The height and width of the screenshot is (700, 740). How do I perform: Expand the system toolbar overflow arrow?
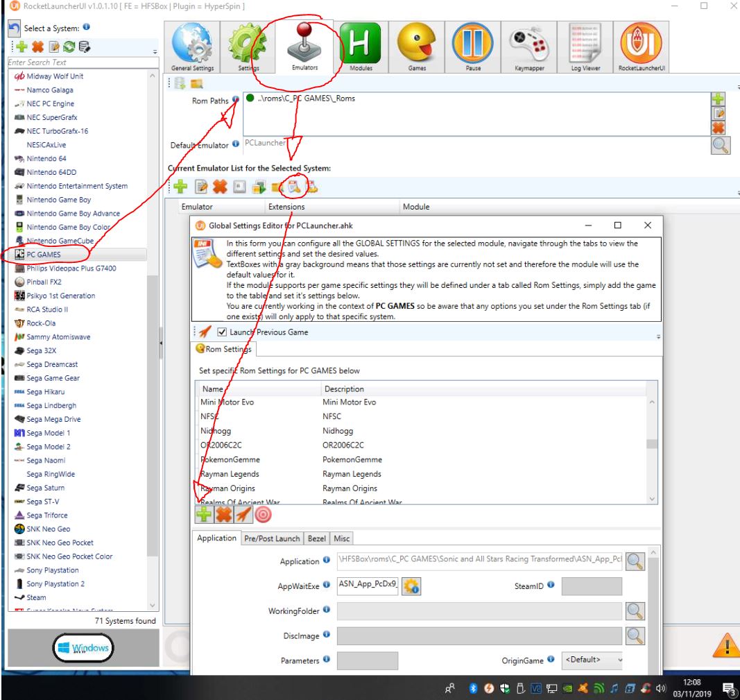155,52
